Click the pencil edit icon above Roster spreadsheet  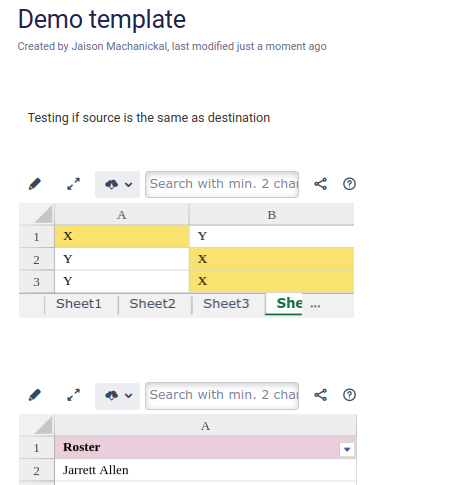click(35, 395)
